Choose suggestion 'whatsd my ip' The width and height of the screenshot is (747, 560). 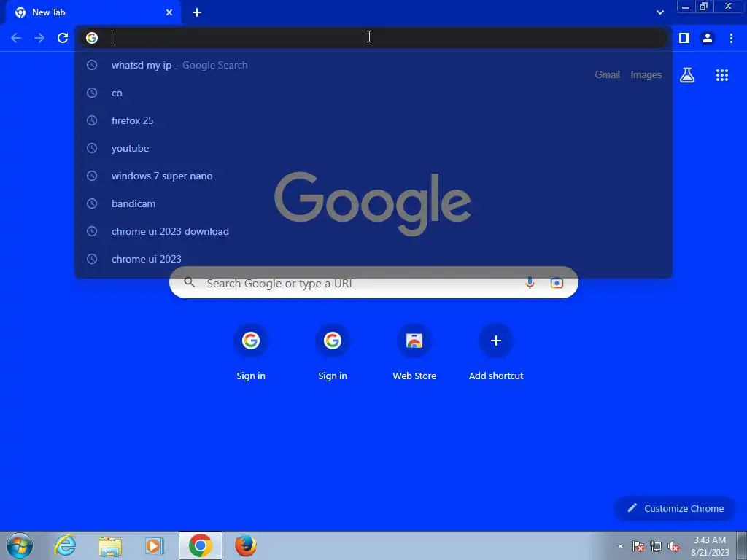point(373,65)
